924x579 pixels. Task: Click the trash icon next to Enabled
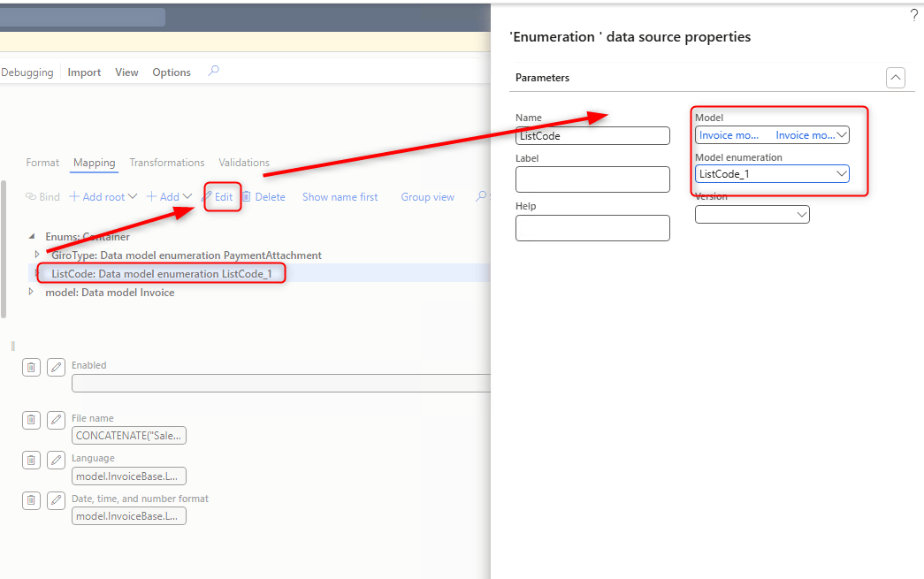31,367
